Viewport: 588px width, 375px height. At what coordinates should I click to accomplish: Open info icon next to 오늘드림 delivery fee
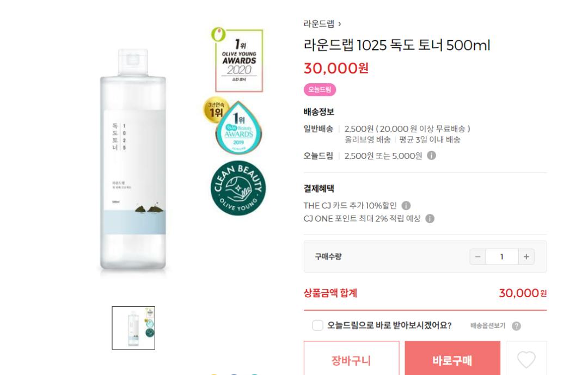coord(432,155)
